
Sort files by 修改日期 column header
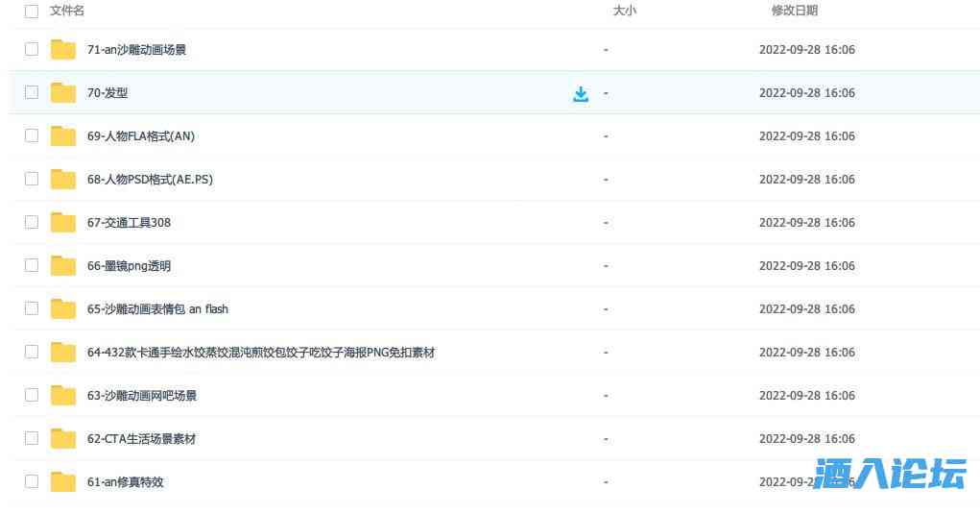pos(794,12)
